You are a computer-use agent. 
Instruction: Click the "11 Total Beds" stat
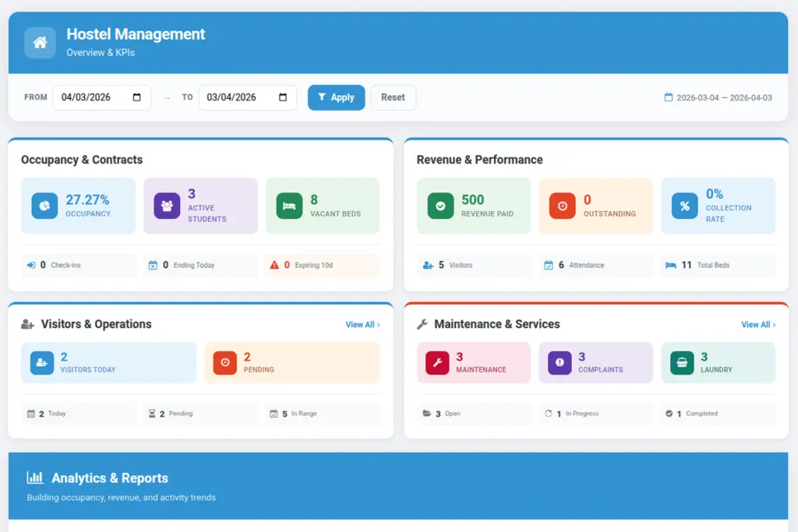tap(718, 265)
